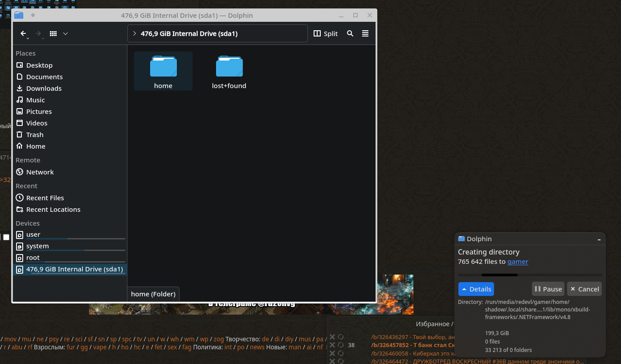Expand the view mode dropdown arrow
The width and height of the screenshot is (621, 364).
65,34
